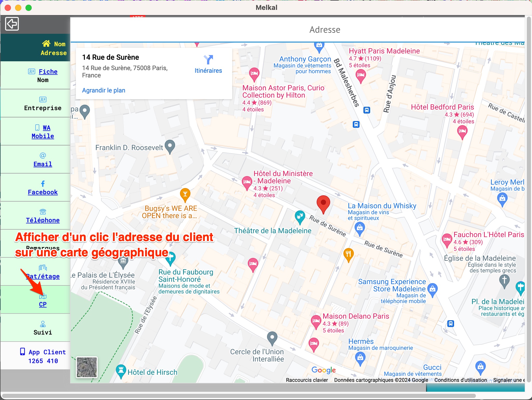Select the Nom Adresse home tab

(x=54, y=48)
